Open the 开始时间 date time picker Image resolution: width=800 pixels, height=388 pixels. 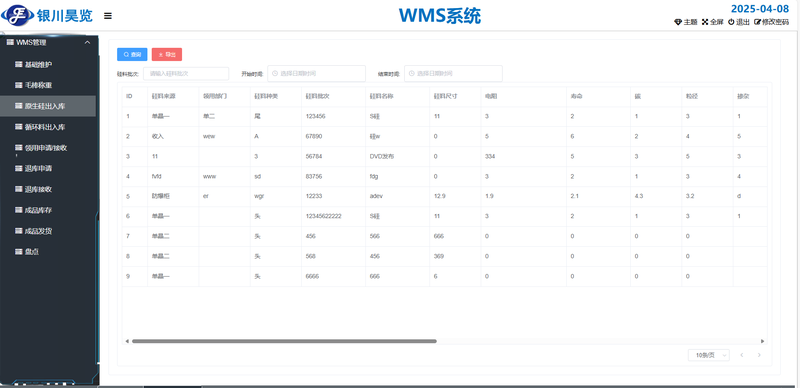tap(316, 74)
